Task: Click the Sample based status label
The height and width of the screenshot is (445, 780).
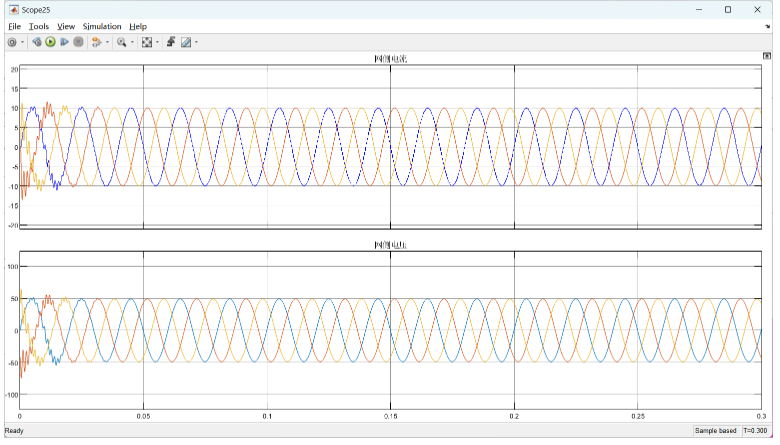Action: pyautogui.click(x=716, y=431)
